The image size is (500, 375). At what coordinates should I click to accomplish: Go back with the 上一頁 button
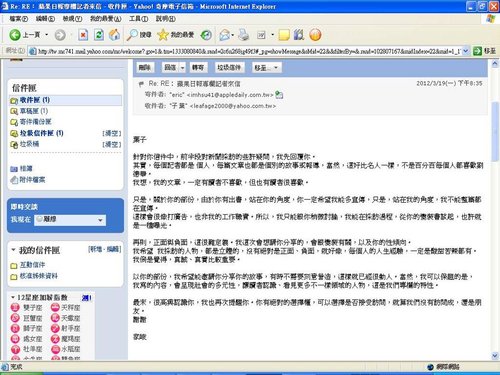tap(24, 35)
